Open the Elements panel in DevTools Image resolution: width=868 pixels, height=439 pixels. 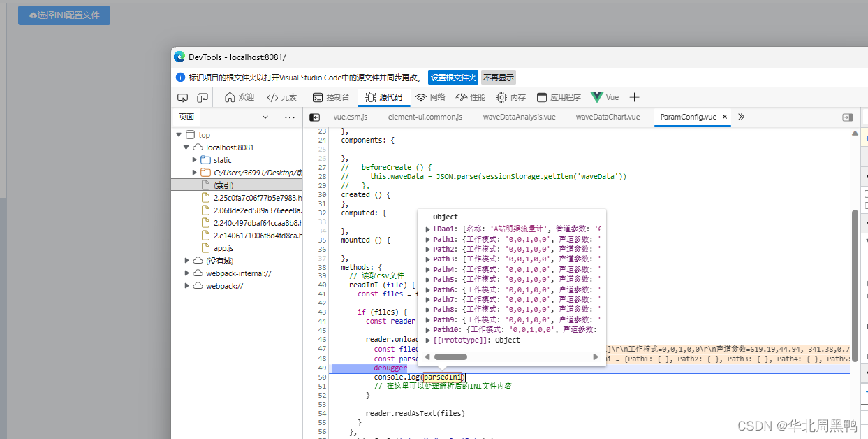pos(281,97)
